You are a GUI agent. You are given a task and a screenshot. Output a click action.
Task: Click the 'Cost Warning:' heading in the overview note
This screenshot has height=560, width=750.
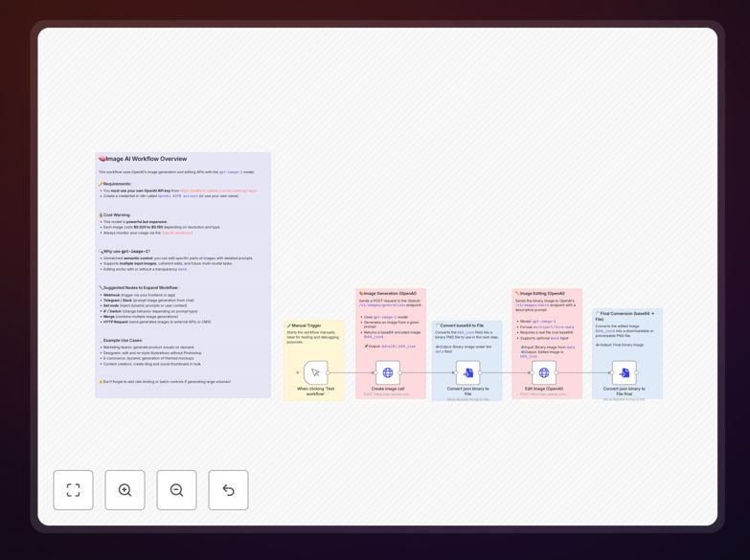[x=115, y=215]
